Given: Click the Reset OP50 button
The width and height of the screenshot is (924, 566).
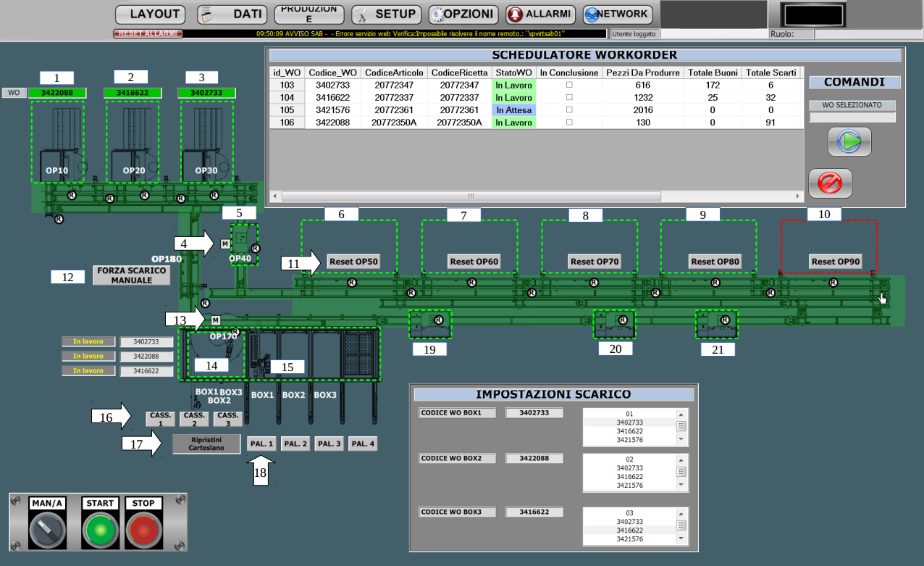Looking at the screenshot, I should (x=353, y=262).
